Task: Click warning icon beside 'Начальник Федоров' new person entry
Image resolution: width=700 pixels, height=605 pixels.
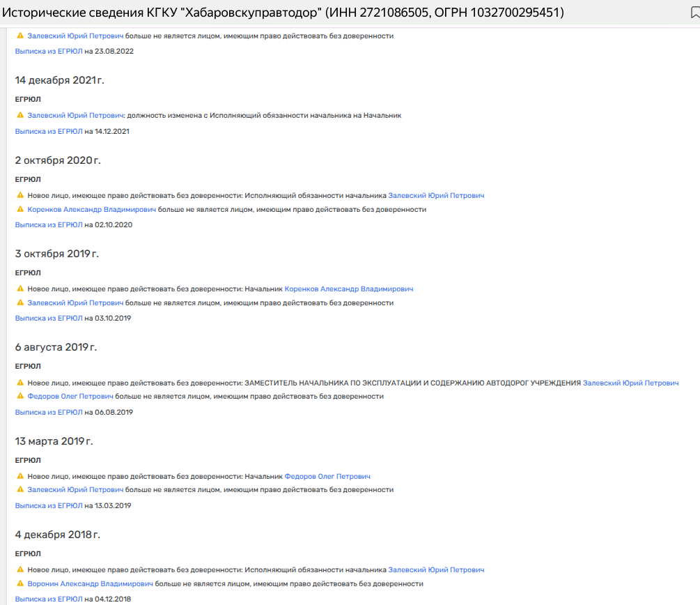Action: pos(20,476)
